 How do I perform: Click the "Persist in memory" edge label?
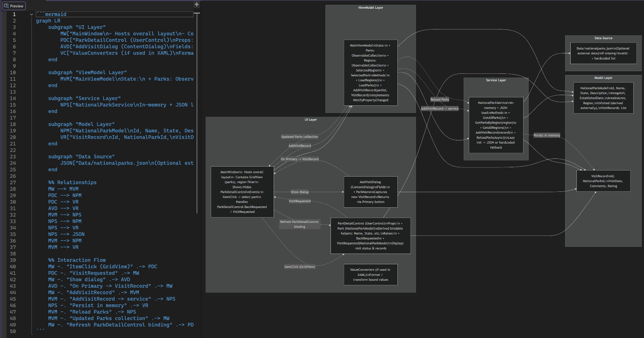547,136
